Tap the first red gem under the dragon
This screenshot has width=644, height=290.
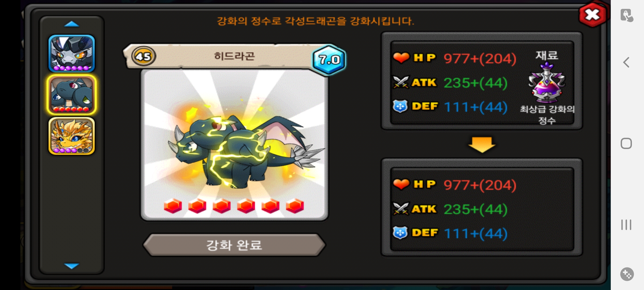coord(173,206)
